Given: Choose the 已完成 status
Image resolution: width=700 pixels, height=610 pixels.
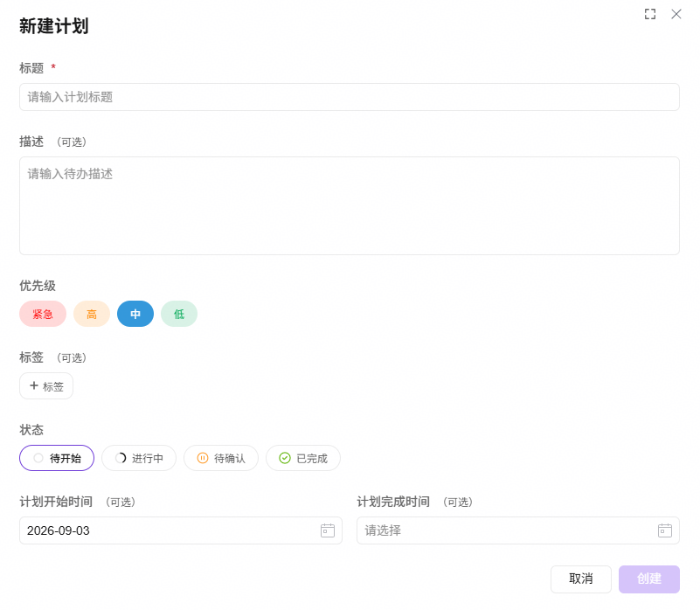Looking at the screenshot, I should coord(303,458).
